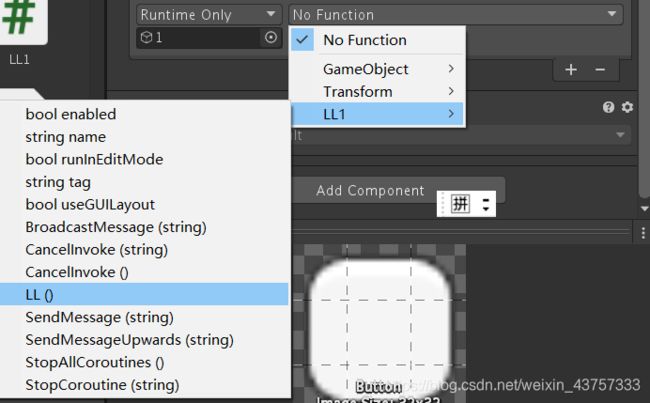Select the LL1 script label
Screen dimensions: 650x403
(19, 60)
